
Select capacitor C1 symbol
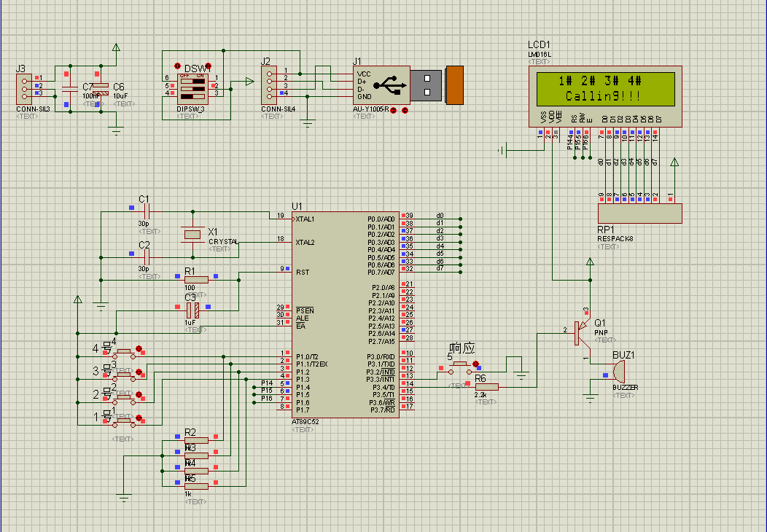pos(147,212)
